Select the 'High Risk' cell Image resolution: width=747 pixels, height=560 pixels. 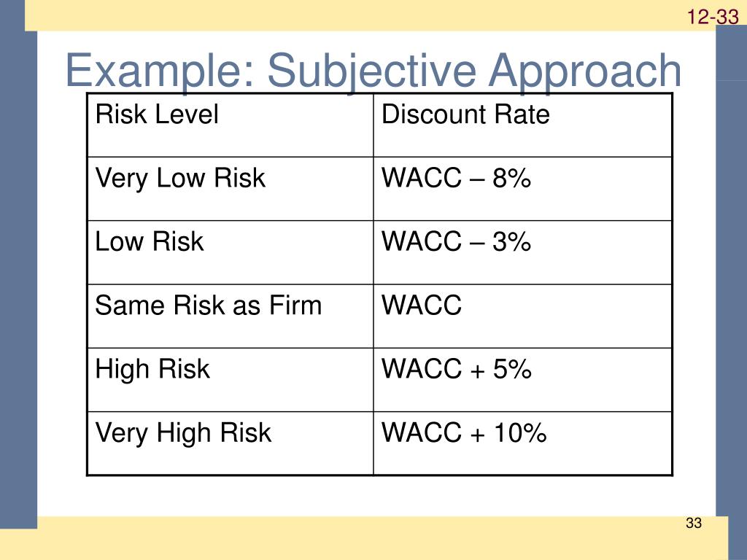pyautogui.click(x=230, y=380)
